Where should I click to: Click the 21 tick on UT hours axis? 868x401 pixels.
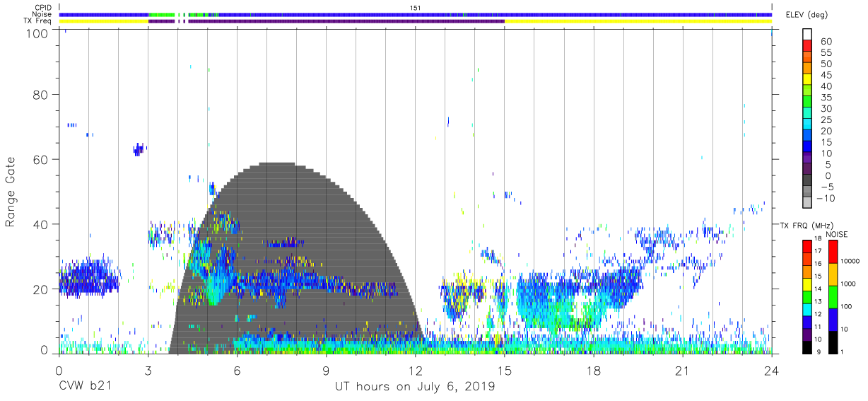click(x=683, y=371)
